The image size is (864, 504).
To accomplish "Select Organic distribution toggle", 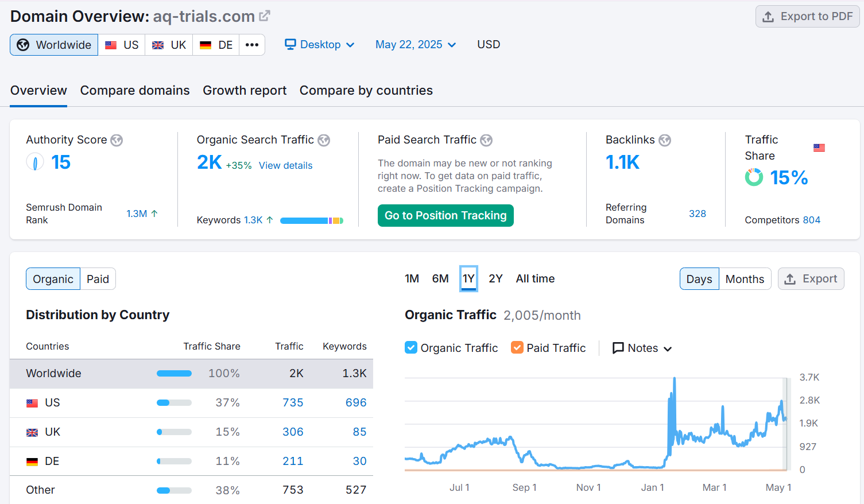I will pos(53,279).
